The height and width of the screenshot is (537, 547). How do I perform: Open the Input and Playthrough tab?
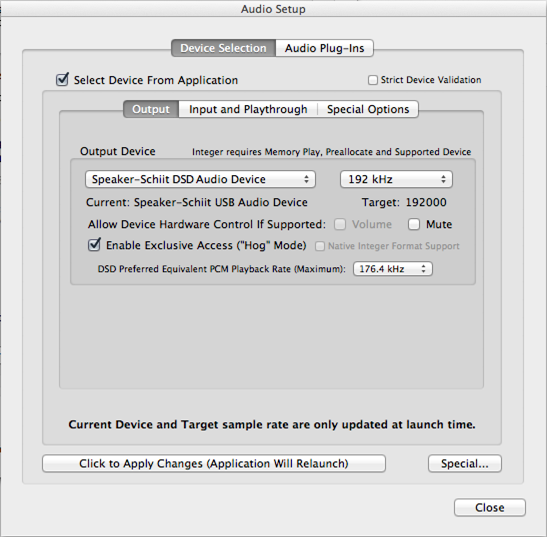[x=248, y=109]
